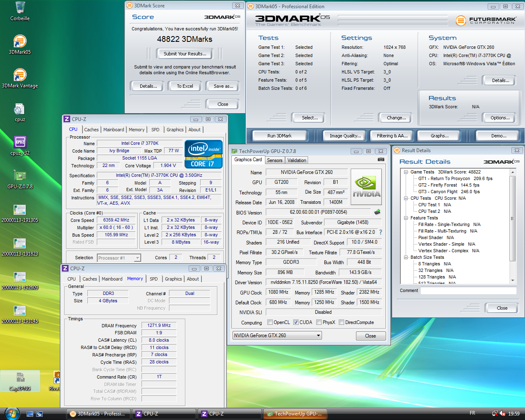This screenshot has height=420, width=525.
Task: Click the Comment field in Result Details
Action: (x=468, y=290)
